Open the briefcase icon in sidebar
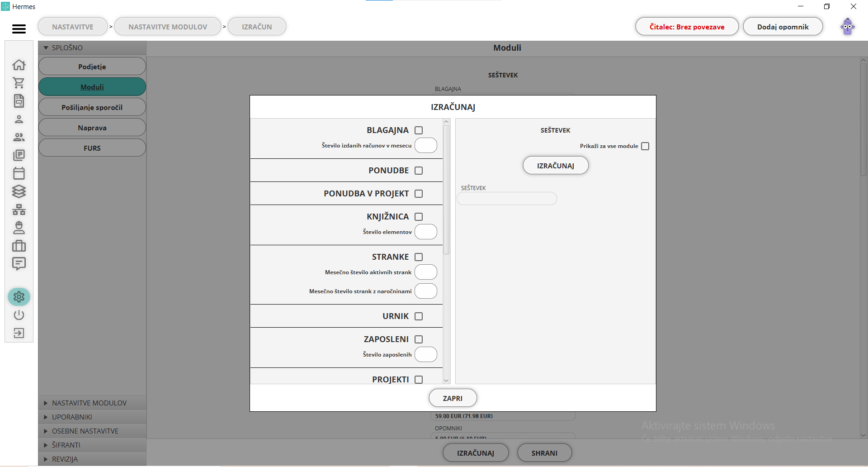 (19, 246)
